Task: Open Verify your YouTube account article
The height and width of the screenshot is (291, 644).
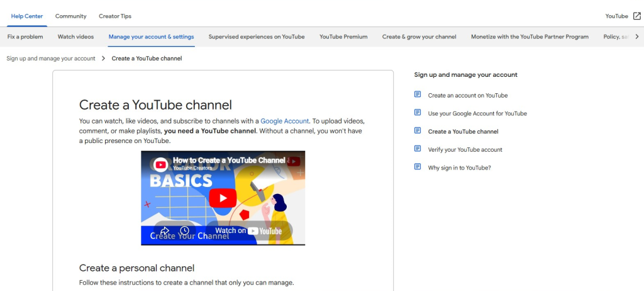Action: [465, 149]
